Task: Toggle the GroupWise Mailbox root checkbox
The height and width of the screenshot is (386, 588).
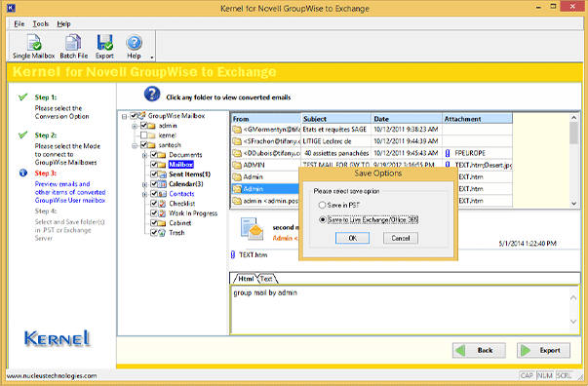Action: point(134,116)
